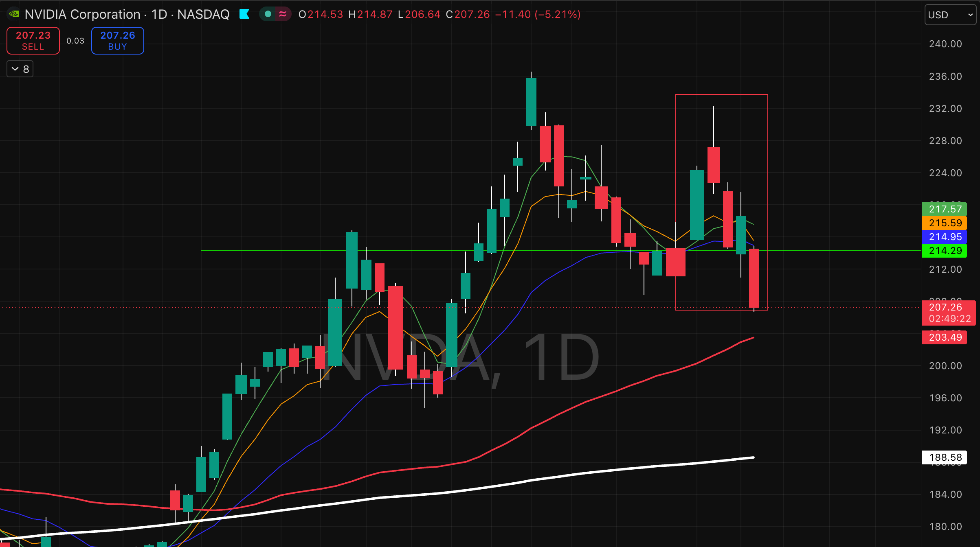The height and width of the screenshot is (547, 980).
Task: Click the NVIDIA logo icon
Action: tap(13, 14)
